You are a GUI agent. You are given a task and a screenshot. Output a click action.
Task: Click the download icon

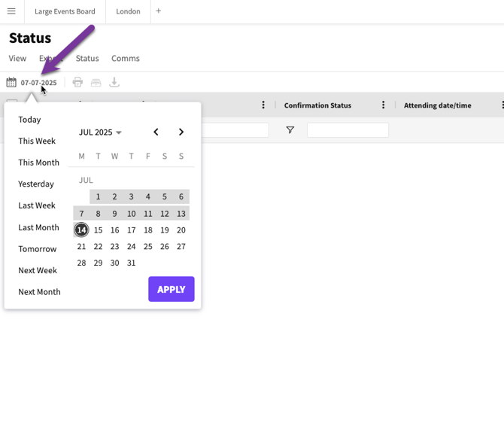pyautogui.click(x=114, y=82)
